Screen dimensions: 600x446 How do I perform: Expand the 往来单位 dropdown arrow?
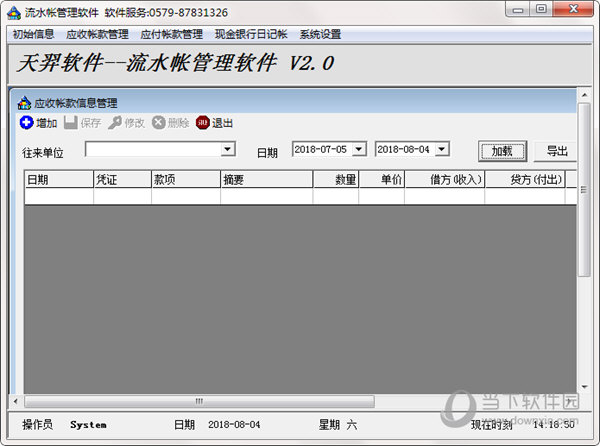228,149
